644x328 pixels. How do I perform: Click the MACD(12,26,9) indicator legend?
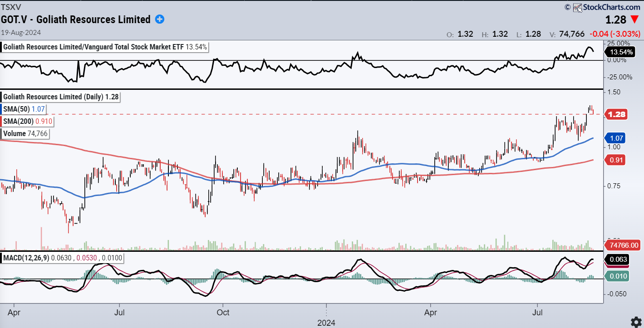pos(64,258)
